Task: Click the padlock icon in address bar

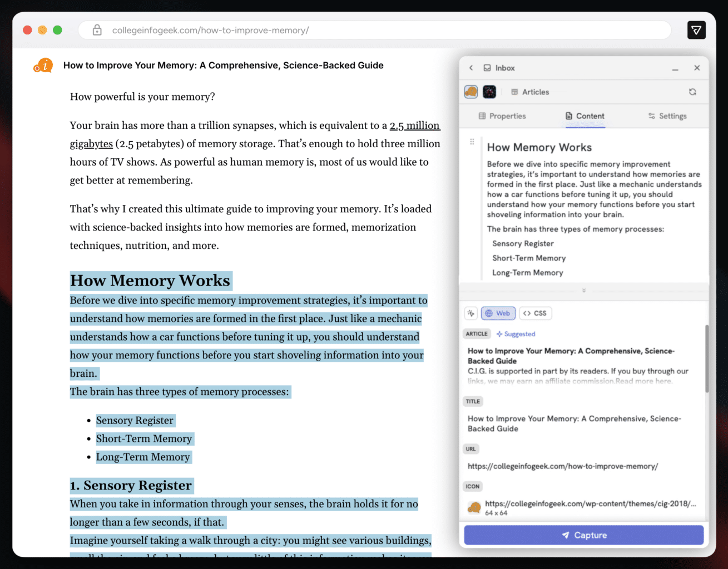Action: pos(97,30)
